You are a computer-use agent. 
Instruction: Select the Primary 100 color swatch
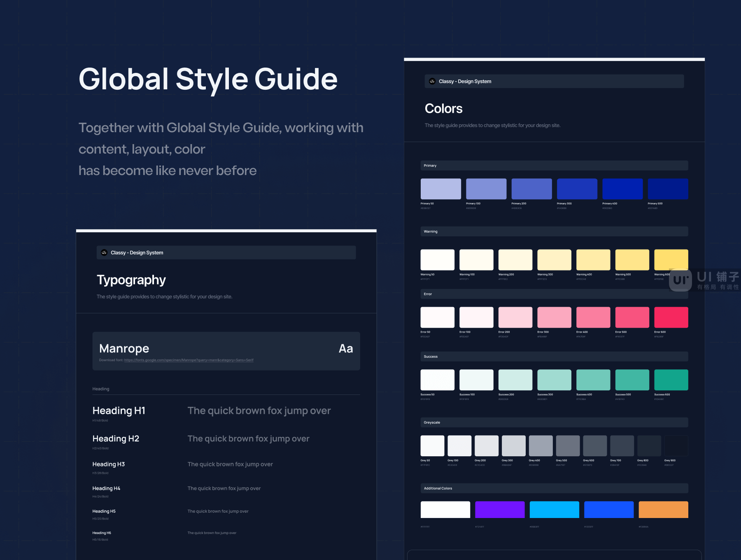pos(486,189)
